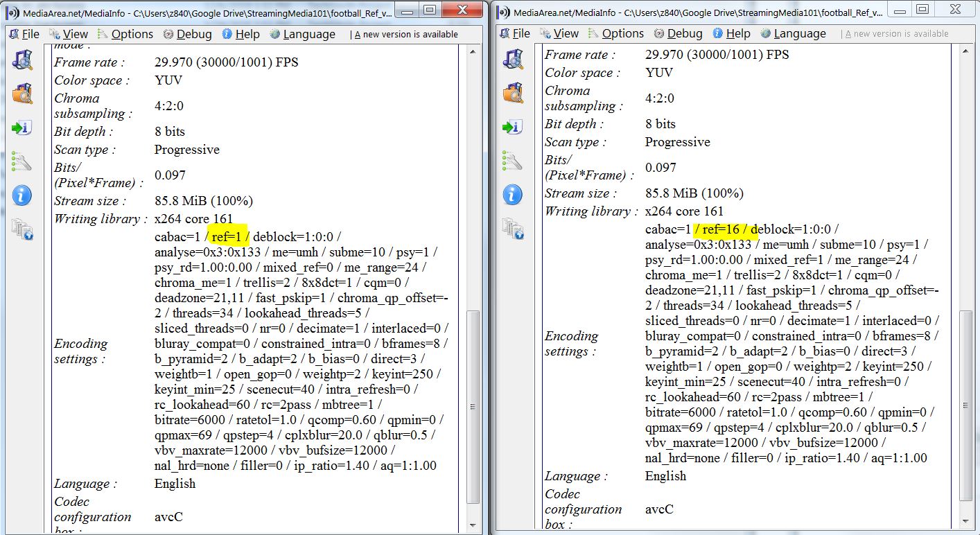980x535 pixels.
Task: Click the 'YUV' color space value in the left window
Action: 168,80
